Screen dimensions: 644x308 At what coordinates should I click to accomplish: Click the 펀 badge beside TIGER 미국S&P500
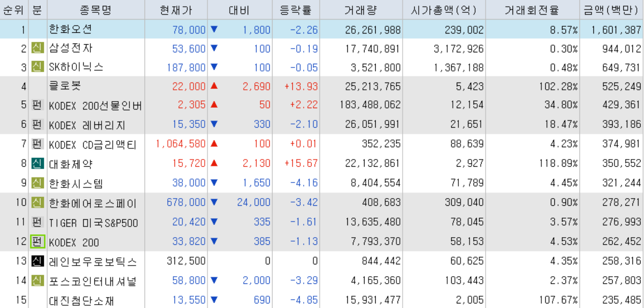coord(37,223)
